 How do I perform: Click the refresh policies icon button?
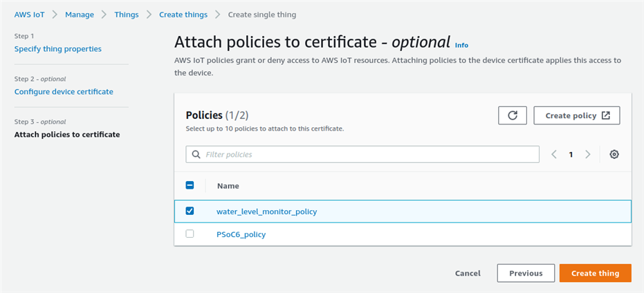pyautogui.click(x=512, y=115)
